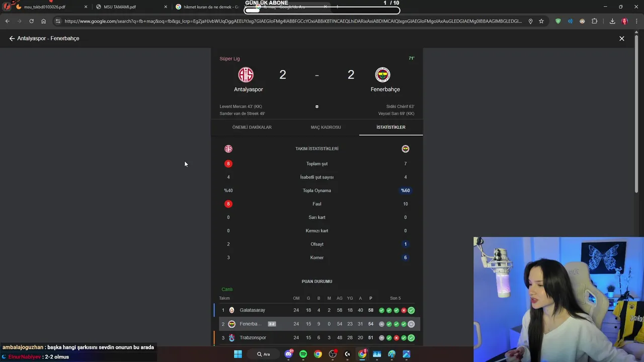Reload the current page
Image resolution: width=644 pixels, height=362 pixels.
click(31, 21)
